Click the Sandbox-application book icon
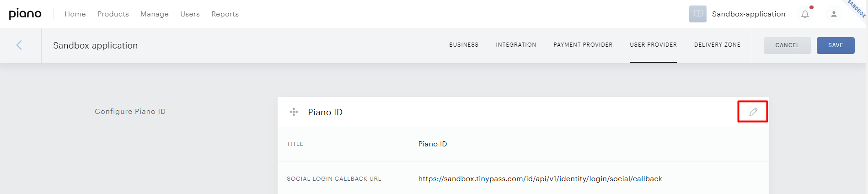 click(698, 14)
